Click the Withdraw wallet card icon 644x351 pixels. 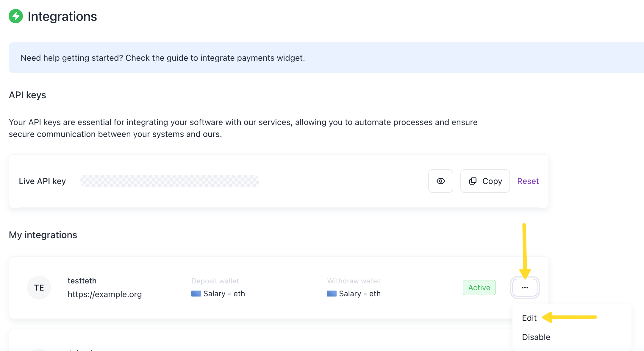[332, 294]
